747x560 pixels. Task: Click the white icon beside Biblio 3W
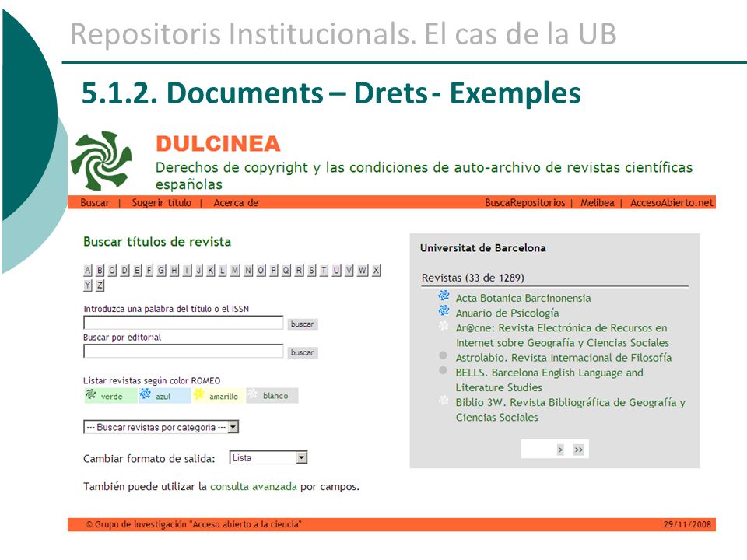click(444, 401)
